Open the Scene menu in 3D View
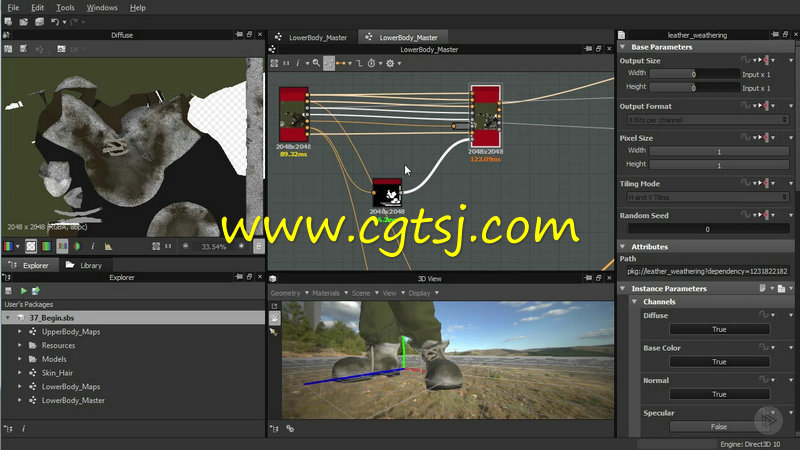This screenshot has height=450, width=800. (365, 293)
